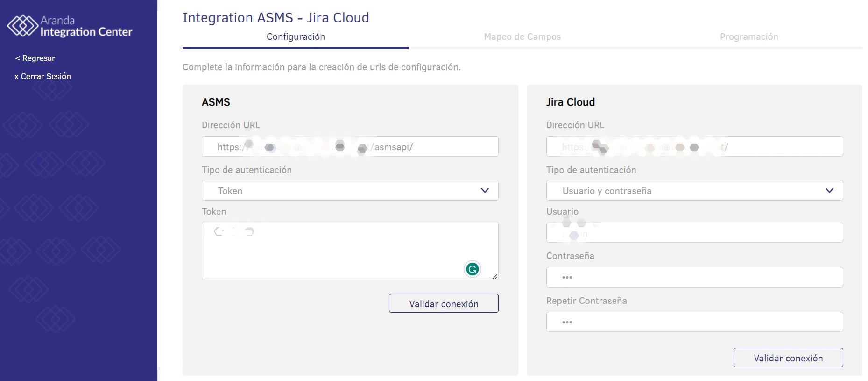The width and height of the screenshot is (868, 381).
Task: Click the Token label above text area
Action: click(214, 211)
